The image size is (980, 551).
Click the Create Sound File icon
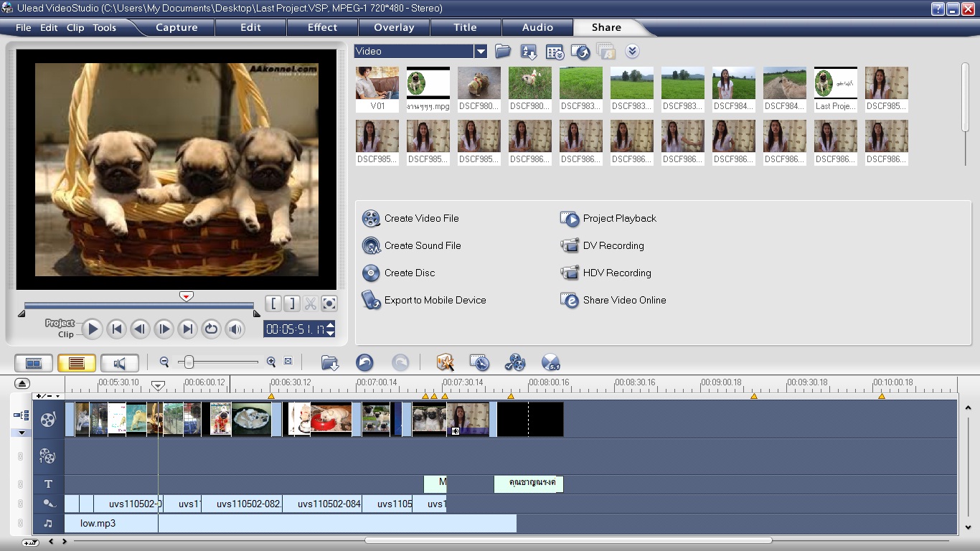[371, 245]
